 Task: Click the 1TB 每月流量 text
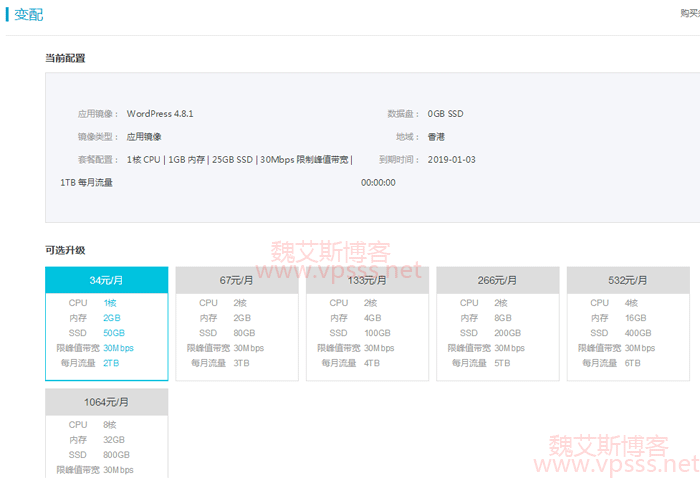(x=86, y=183)
